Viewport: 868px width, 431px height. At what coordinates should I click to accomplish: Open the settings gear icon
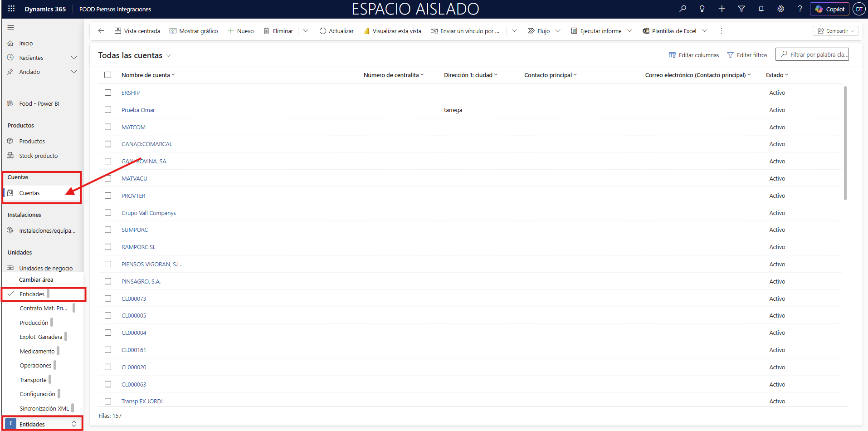coord(780,9)
